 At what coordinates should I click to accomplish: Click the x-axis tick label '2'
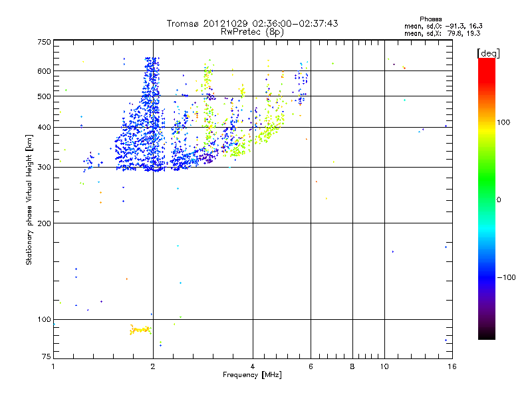click(x=153, y=366)
